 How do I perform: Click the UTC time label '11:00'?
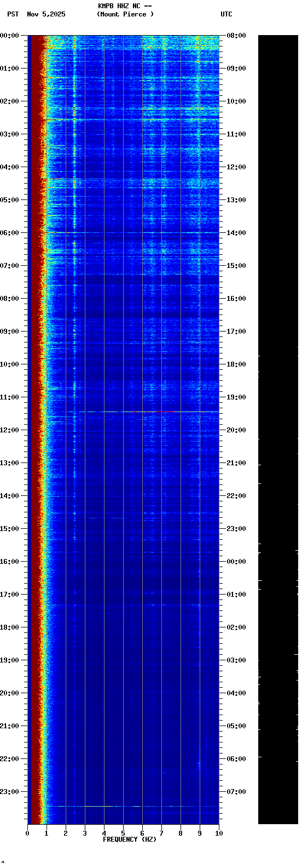pos(236,134)
